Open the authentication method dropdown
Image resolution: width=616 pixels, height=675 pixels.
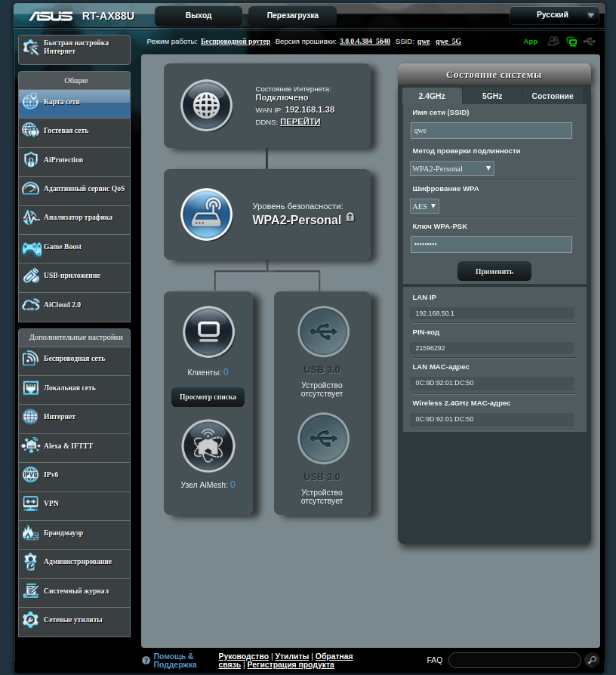click(452, 168)
